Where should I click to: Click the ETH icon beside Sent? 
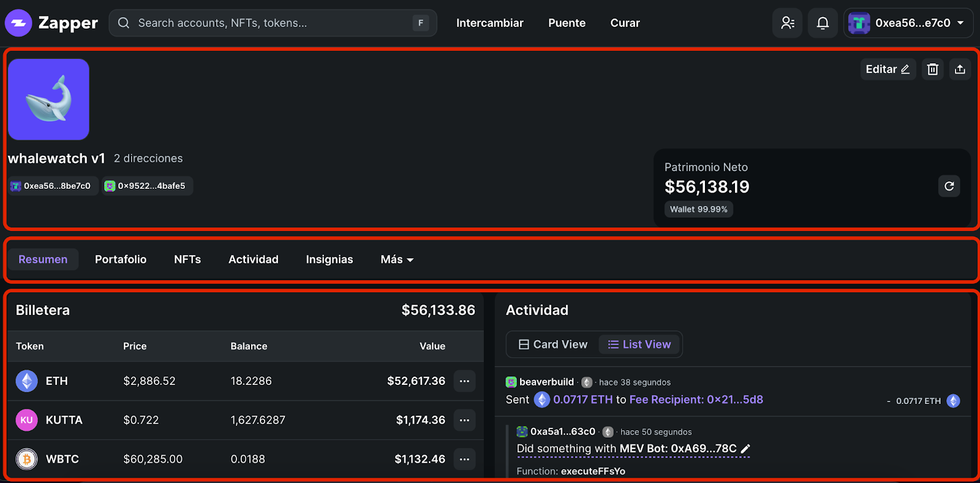tap(542, 400)
